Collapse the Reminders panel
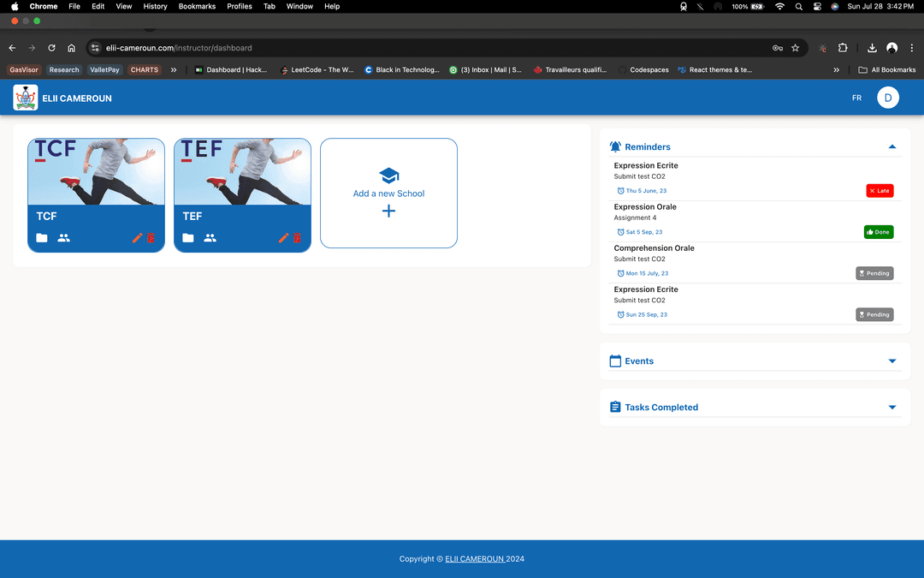This screenshot has height=578, width=924. pyautogui.click(x=892, y=147)
